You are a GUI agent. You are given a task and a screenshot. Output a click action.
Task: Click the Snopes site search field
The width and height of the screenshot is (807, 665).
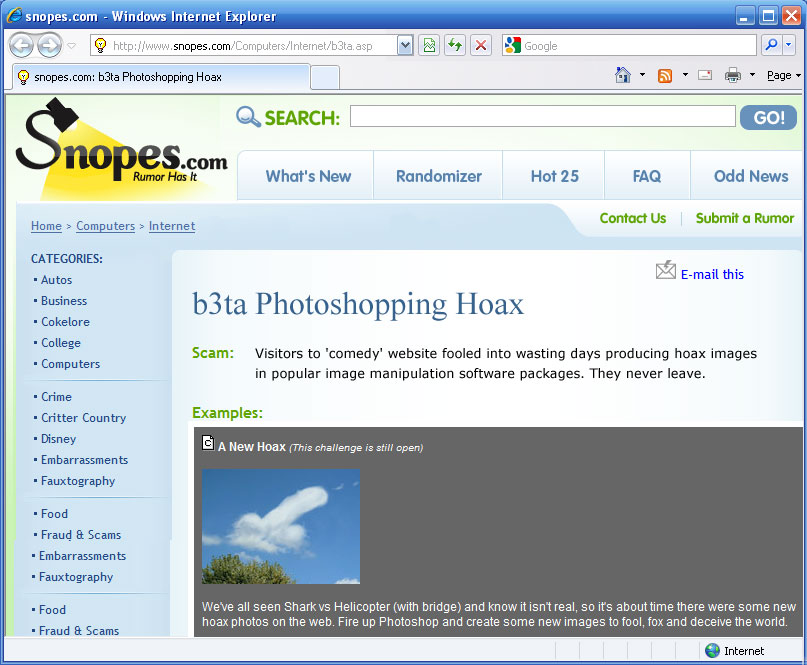[x=542, y=116]
